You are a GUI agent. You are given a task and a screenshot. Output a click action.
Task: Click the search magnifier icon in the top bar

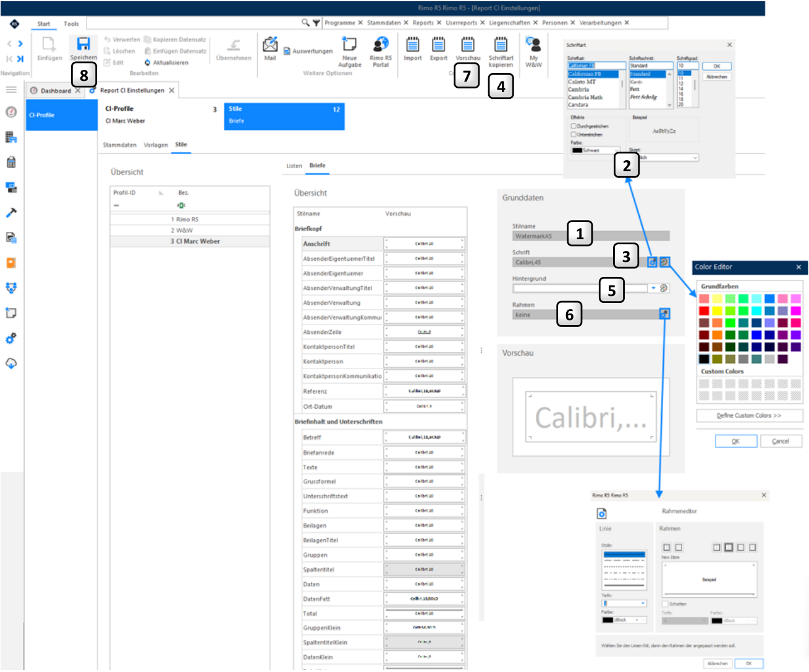coord(305,22)
